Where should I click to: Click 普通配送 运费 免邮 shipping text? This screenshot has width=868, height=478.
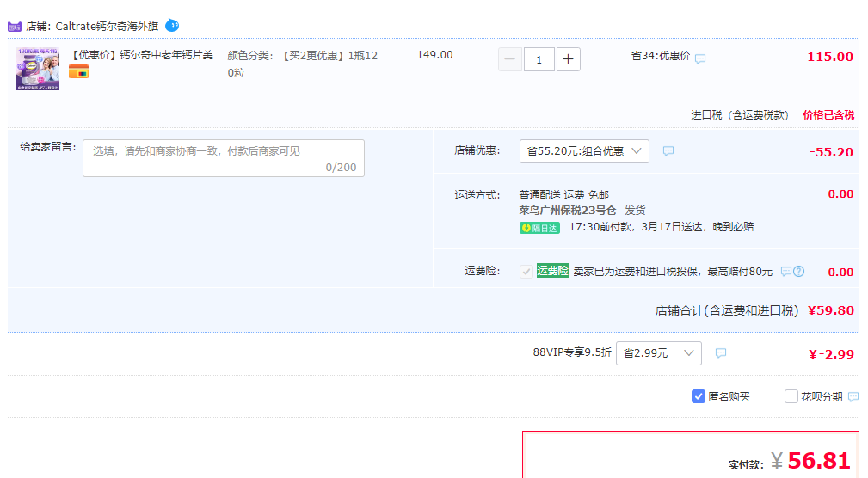coord(564,195)
